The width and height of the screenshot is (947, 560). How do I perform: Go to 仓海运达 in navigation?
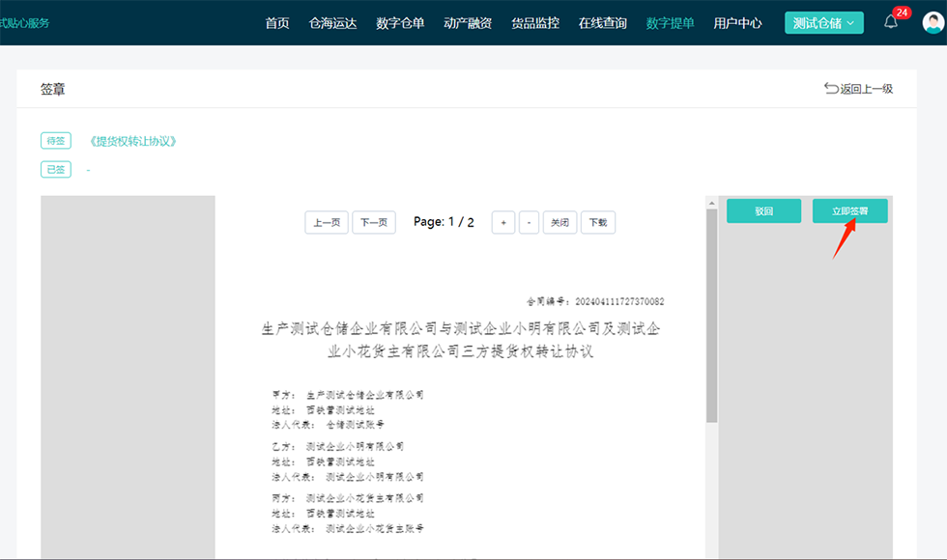(x=332, y=23)
